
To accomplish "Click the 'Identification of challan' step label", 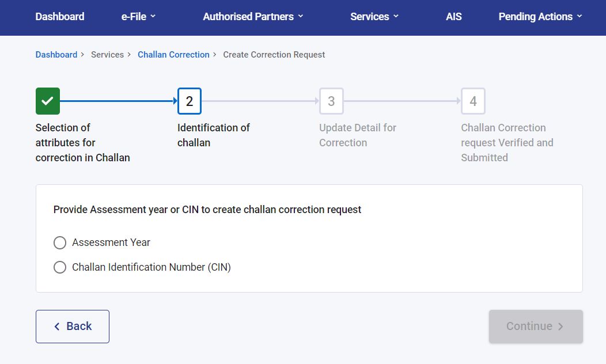I will 213,135.
